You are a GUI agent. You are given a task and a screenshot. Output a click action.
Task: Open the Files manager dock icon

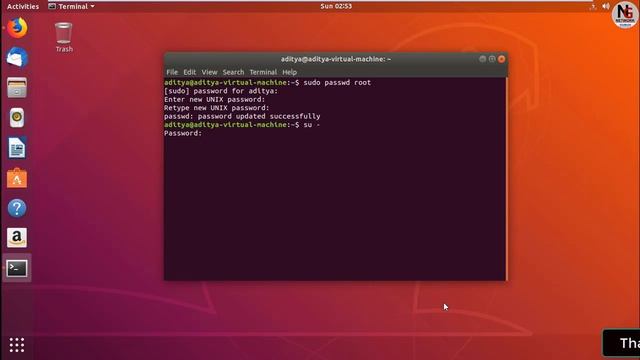pyautogui.click(x=17, y=87)
